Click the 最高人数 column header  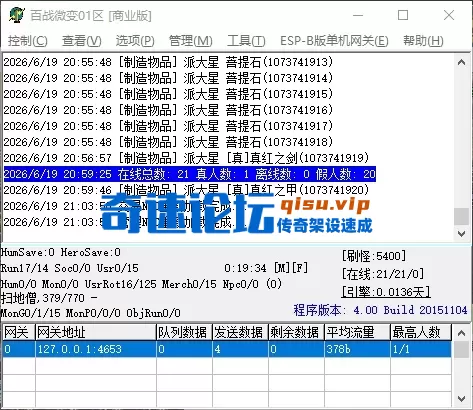click(421, 332)
